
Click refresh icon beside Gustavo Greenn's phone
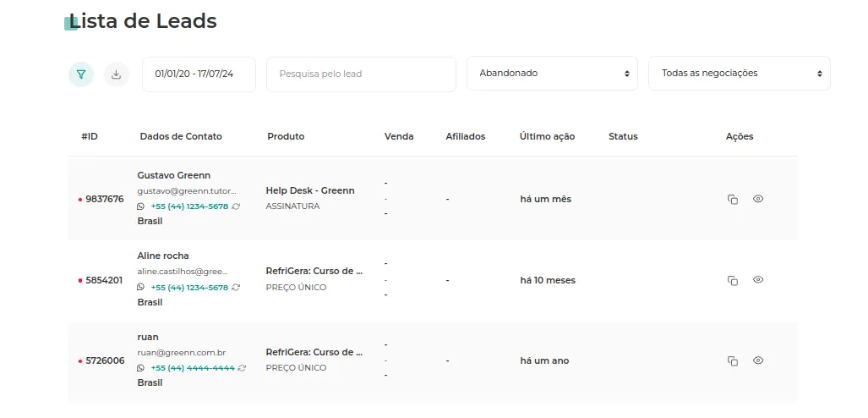[236, 206]
